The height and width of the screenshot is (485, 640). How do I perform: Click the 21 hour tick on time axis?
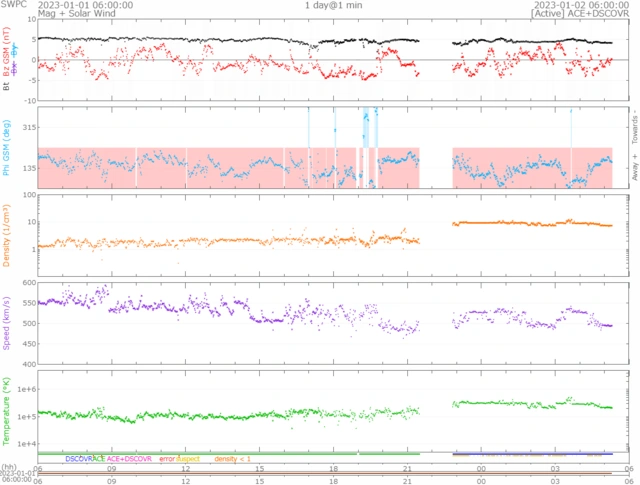click(x=407, y=468)
